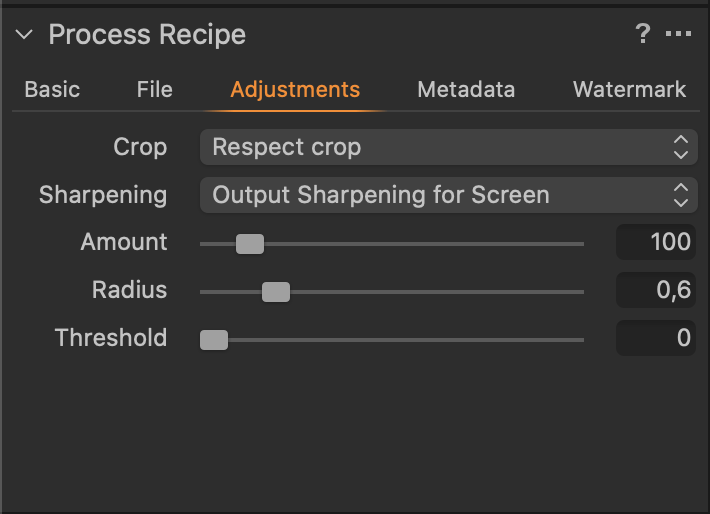Switch to the Basic tab
The image size is (710, 514).
coord(52,89)
